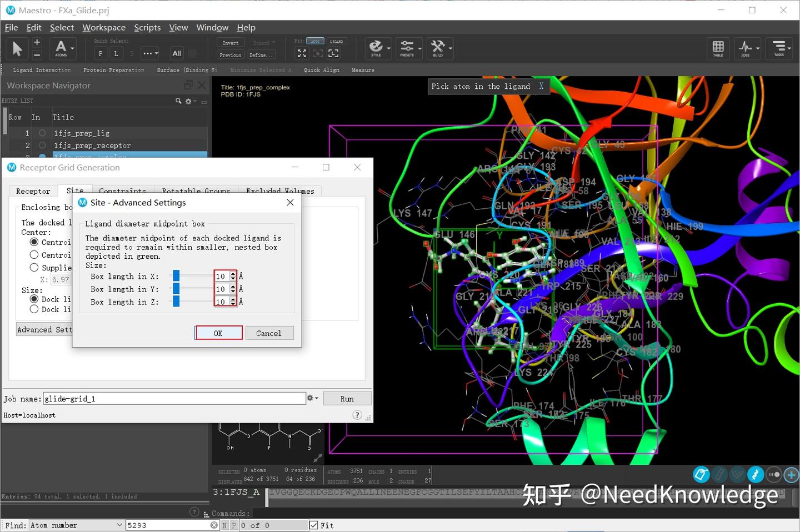This screenshot has width=800, height=532.
Task: Open the Workspace menu
Action: pos(103,27)
